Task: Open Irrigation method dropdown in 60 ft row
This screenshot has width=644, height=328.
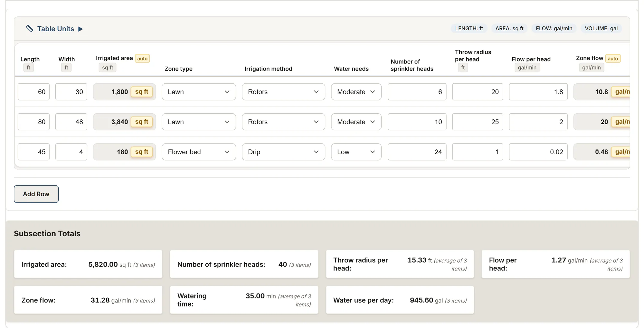Action: 283,92
